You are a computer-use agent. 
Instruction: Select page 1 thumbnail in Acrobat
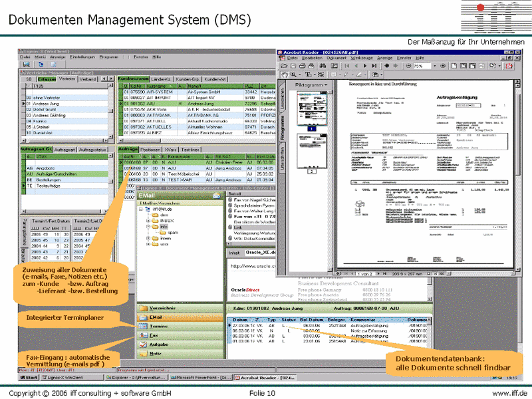coord(311,110)
